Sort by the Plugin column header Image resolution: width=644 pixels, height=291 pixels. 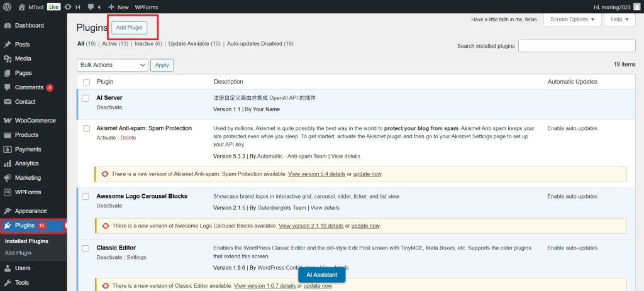point(105,82)
